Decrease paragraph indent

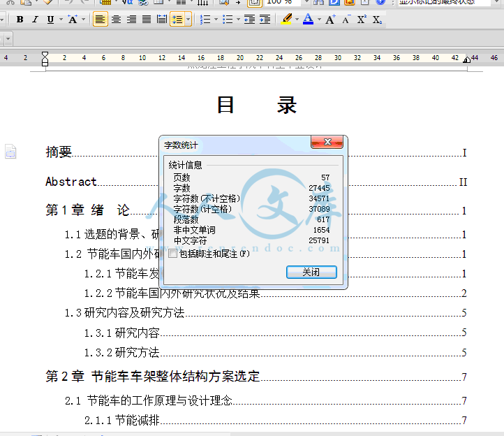tap(249, 20)
